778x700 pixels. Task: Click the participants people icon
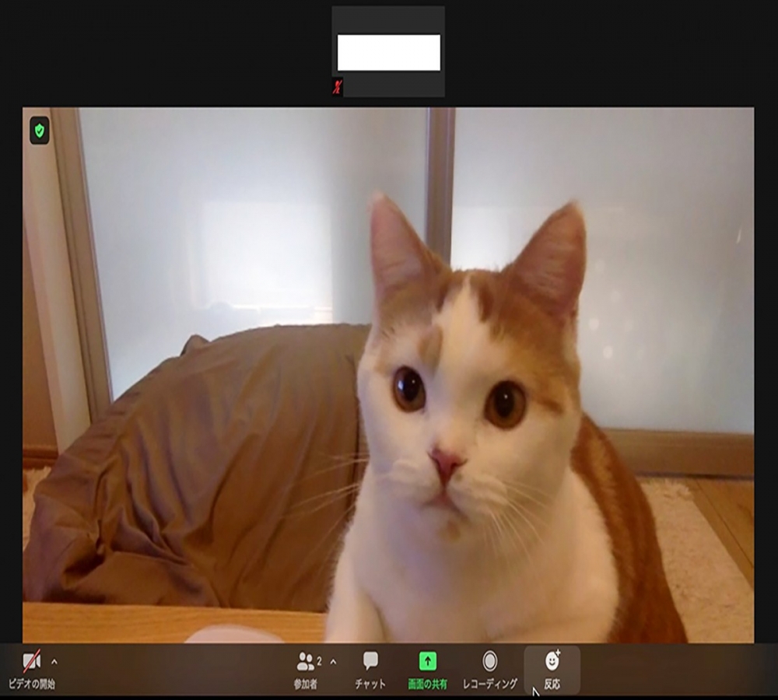306,662
